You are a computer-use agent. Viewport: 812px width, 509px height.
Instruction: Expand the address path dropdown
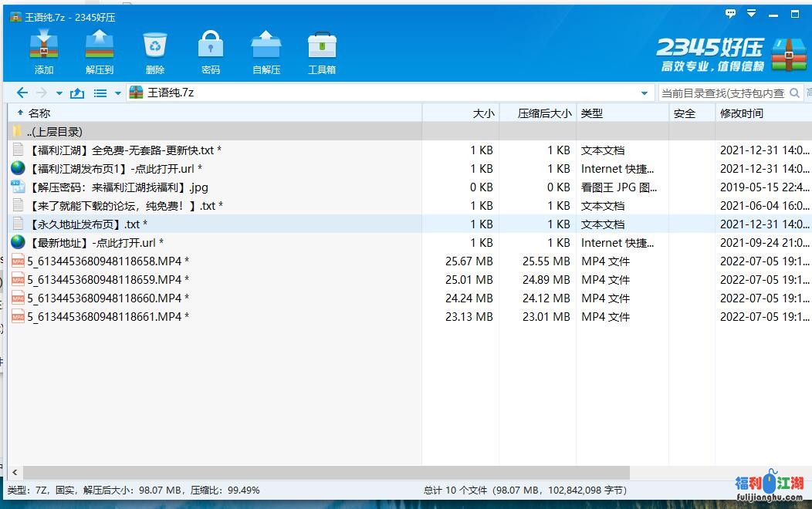pyautogui.click(x=645, y=93)
